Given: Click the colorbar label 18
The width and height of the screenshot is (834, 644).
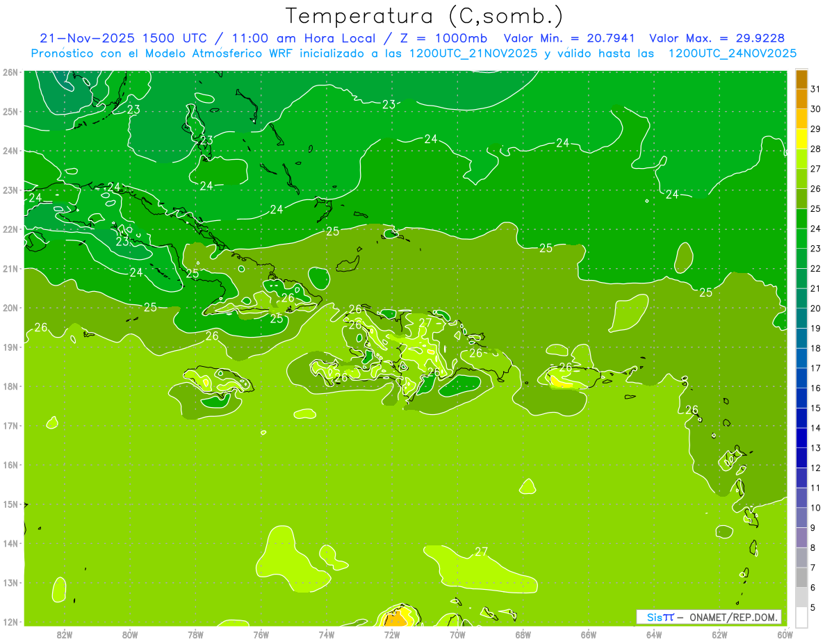Looking at the screenshot, I should (x=816, y=348).
